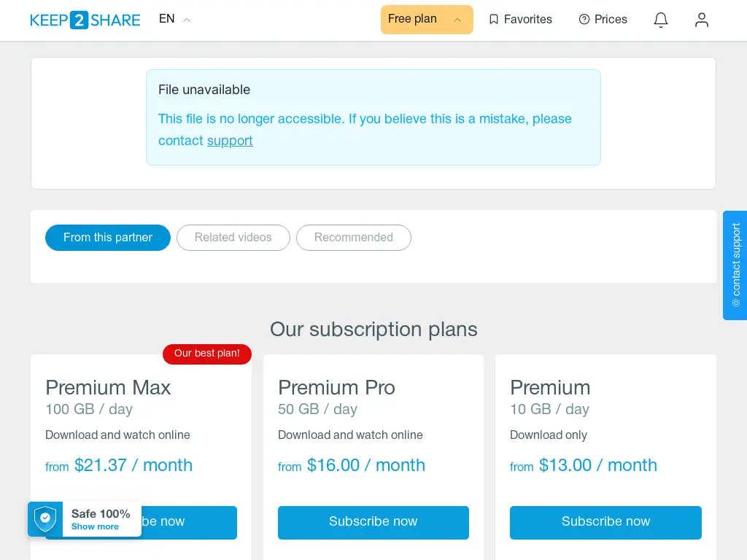Select the From this partner tab
The width and height of the screenshot is (747, 560).
point(108,237)
